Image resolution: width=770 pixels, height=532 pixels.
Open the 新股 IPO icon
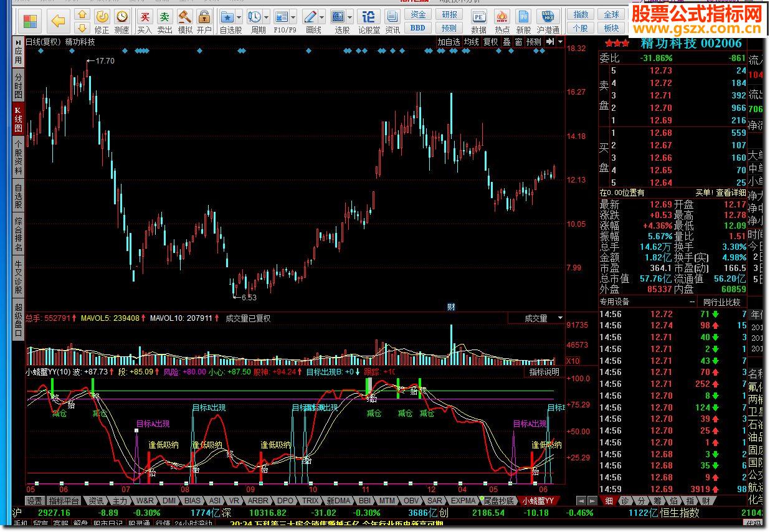click(x=524, y=22)
